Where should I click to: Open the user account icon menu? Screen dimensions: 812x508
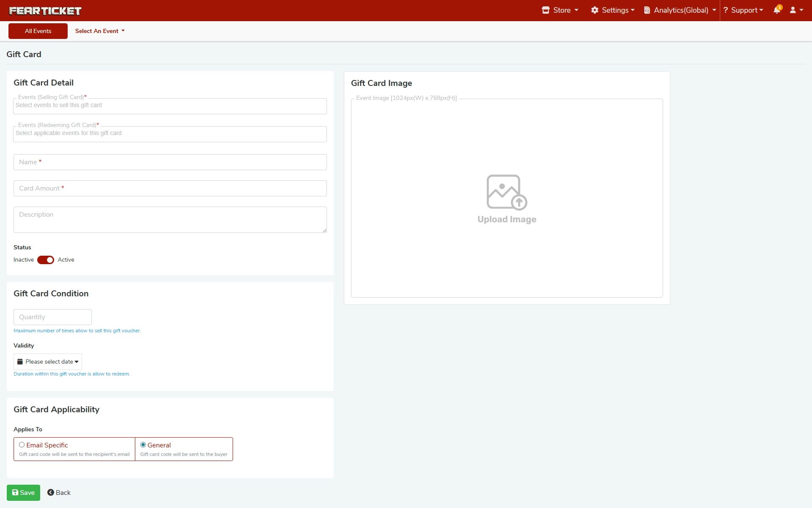pos(793,10)
